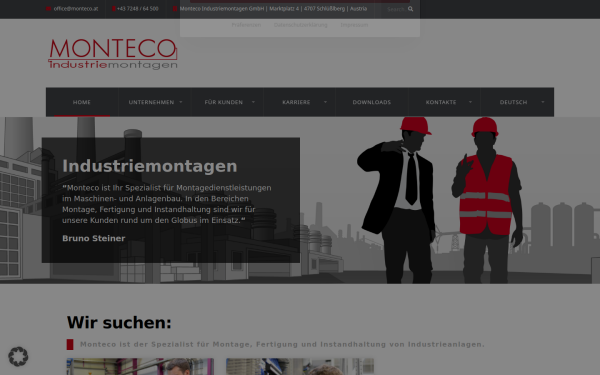Expand the Kontakte menu arrow
Screen dimensions: 600x375
coord(470,102)
